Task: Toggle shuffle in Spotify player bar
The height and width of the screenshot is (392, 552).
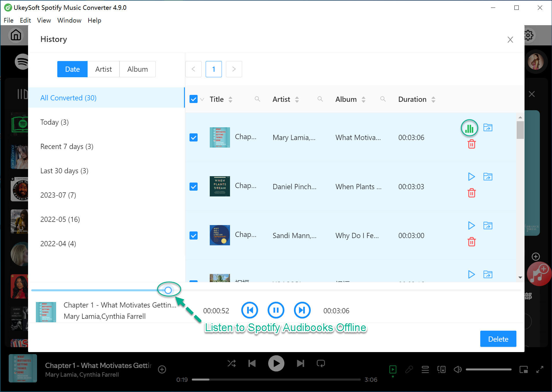Action: (231, 363)
